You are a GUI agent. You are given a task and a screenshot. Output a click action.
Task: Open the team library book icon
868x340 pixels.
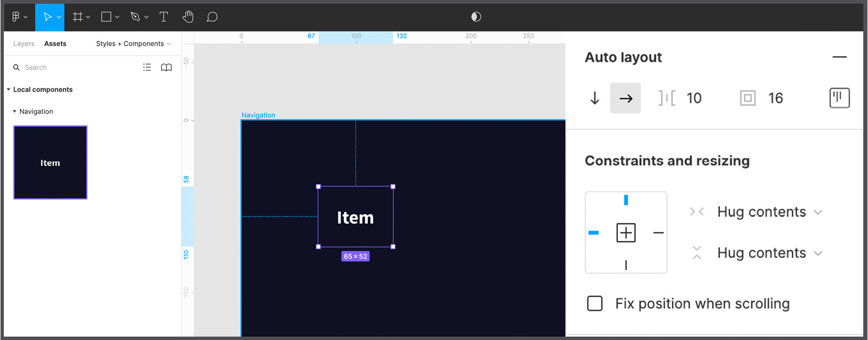166,67
